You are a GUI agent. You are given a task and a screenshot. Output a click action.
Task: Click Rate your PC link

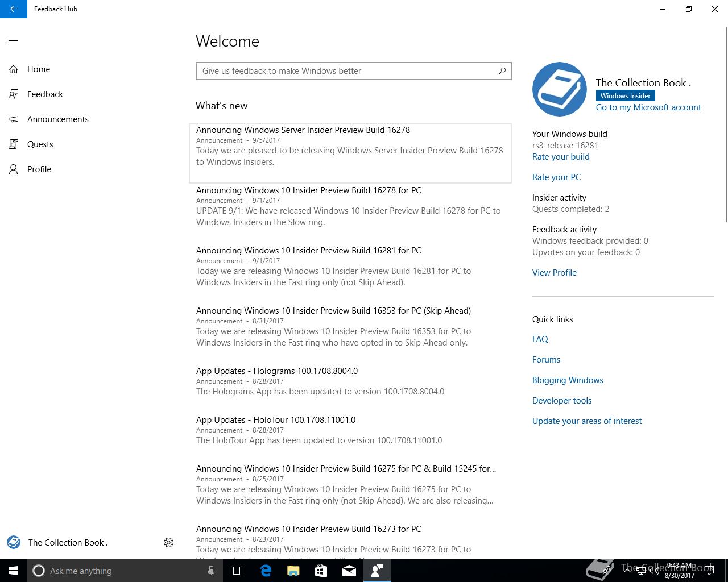point(556,177)
